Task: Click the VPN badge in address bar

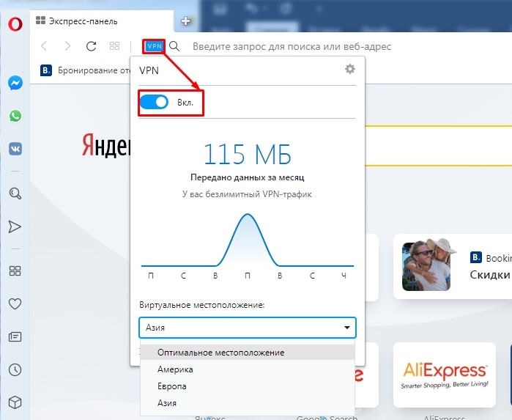Action: [x=154, y=46]
